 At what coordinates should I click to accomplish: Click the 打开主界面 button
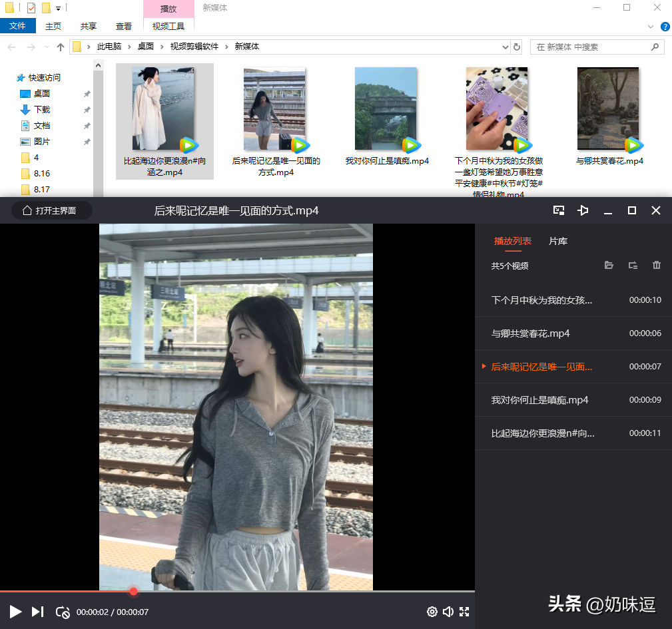51,210
